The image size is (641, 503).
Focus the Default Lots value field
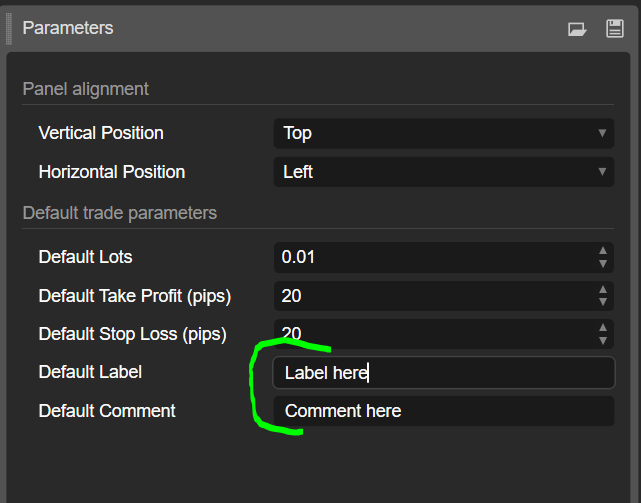coord(435,257)
